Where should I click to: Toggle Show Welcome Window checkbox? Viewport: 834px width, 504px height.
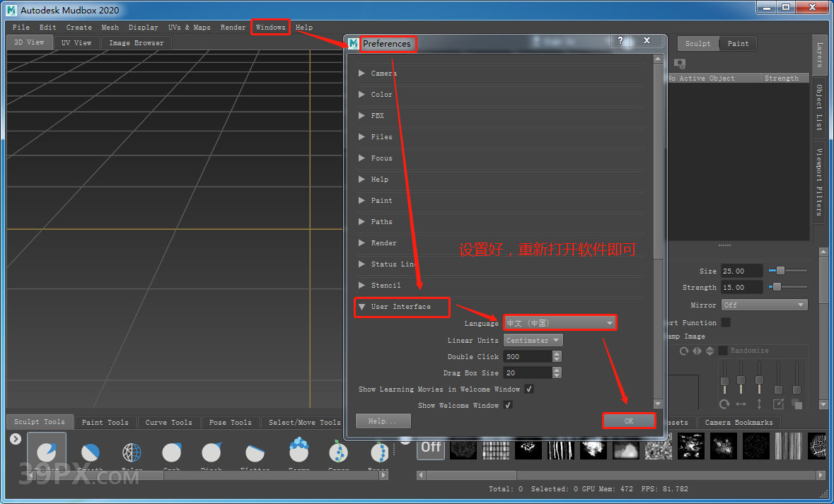click(507, 406)
